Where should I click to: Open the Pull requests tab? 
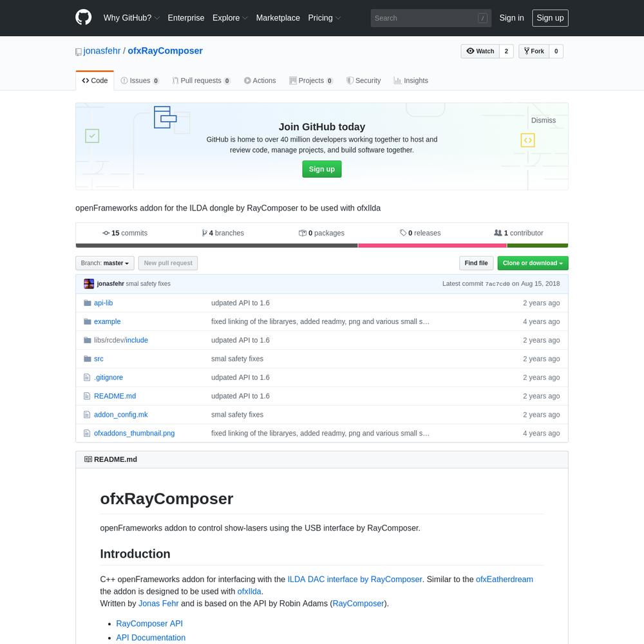tap(201, 80)
